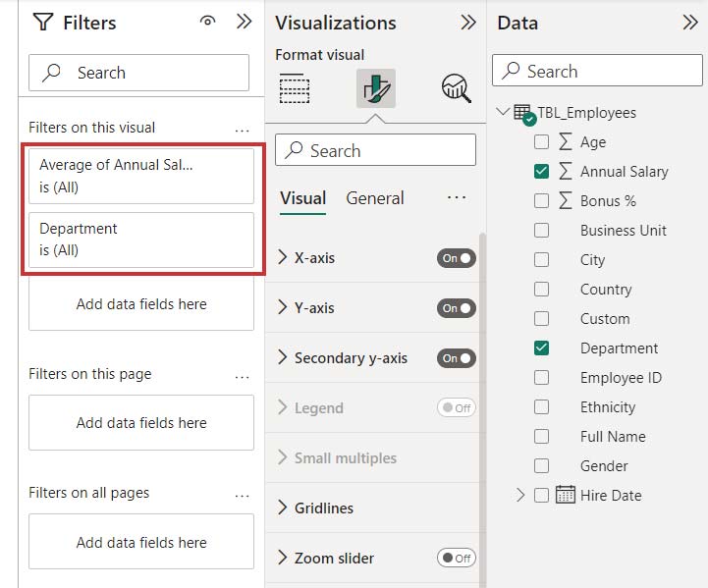Viewport: 708px width, 588px height.
Task: Expand the Small multiples section
Action: pos(283,457)
